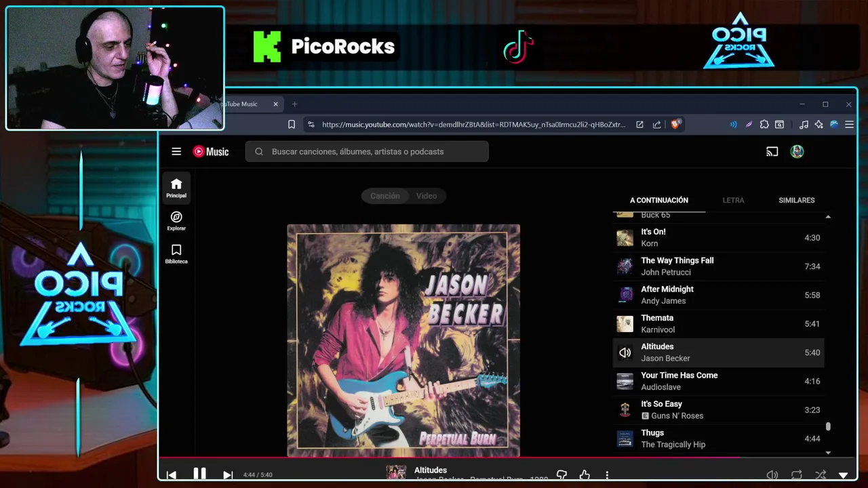Viewport: 868px width, 488px height.
Task: Close the YouTube Music tab
Action: coord(276,104)
